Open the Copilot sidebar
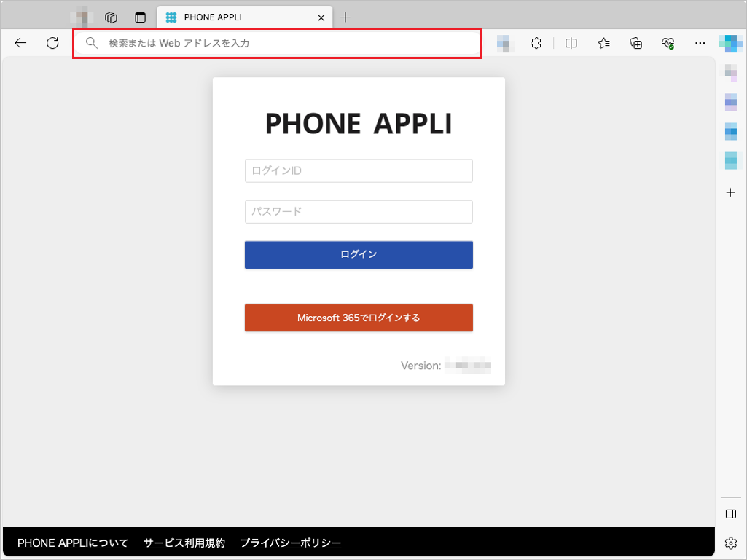Image resolution: width=747 pixels, height=560 pixels. (x=730, y=43)
